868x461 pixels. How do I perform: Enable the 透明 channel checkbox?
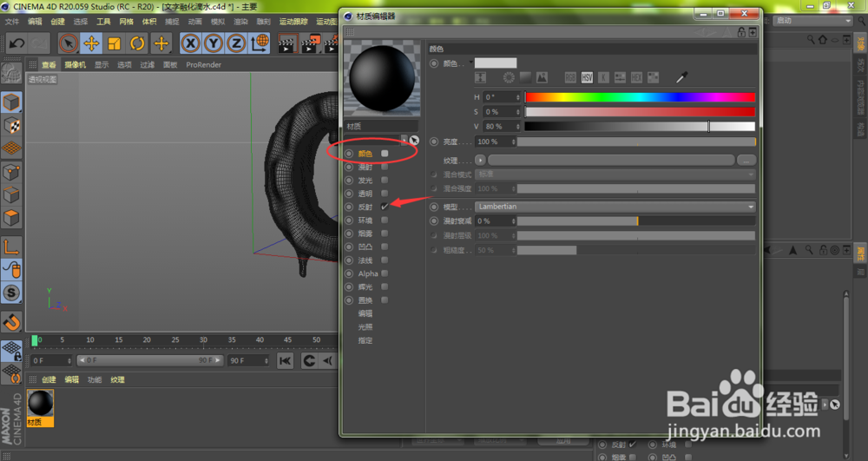coord(385,193)
